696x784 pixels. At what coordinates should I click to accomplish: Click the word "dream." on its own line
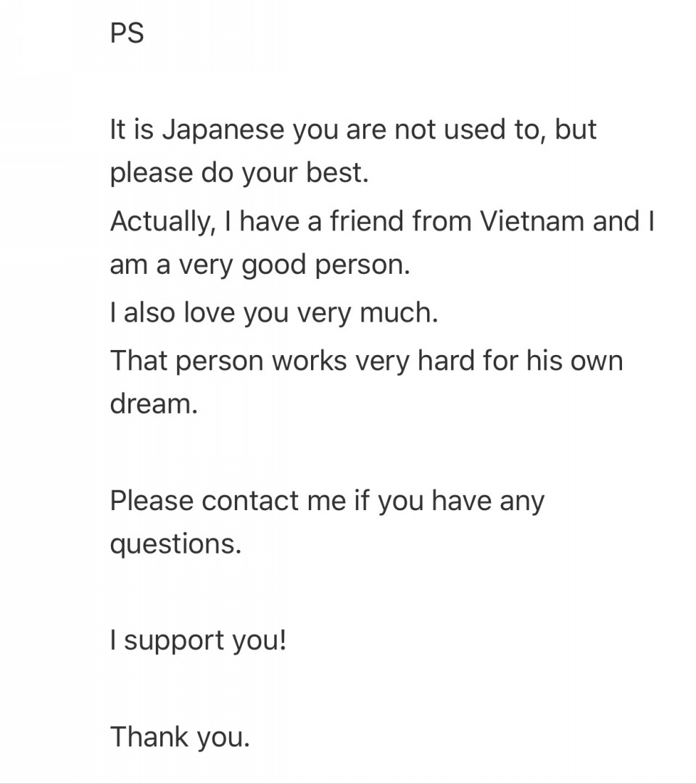[154, 403]
